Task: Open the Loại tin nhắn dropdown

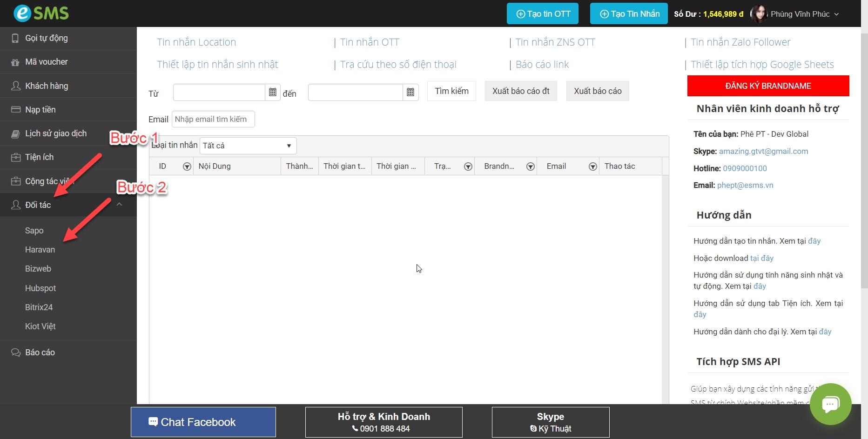Action: coord(248,146)
